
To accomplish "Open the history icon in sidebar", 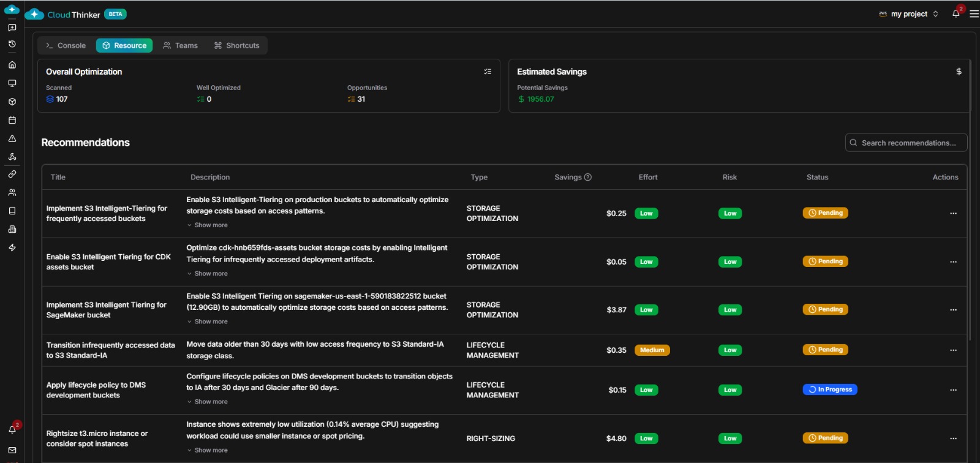I will (12, 44).
